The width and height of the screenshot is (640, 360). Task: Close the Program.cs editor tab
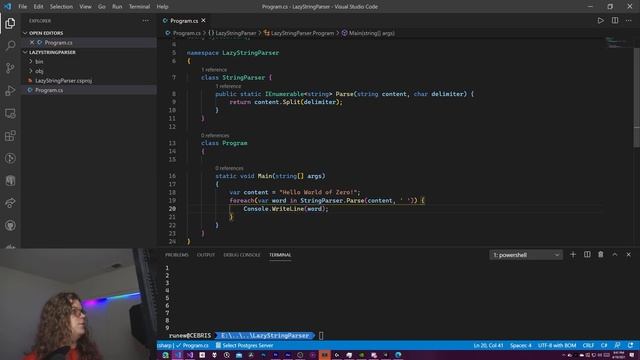point(203,20)
